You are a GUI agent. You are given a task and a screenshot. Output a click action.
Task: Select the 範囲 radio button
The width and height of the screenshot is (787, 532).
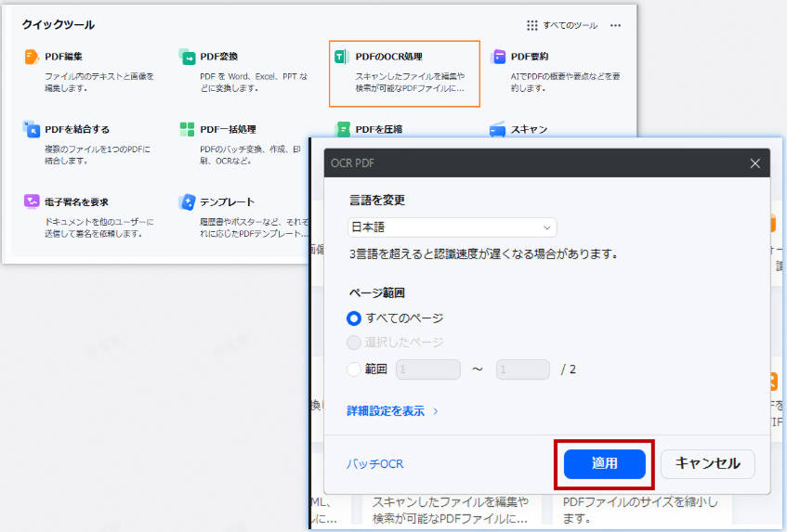pos(354,370)
